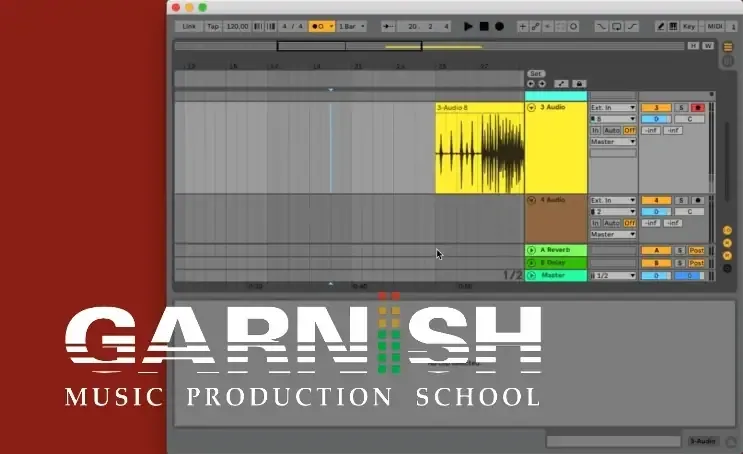
Task: Toggle the Automation Arm icon
Action: click(535, 27)
